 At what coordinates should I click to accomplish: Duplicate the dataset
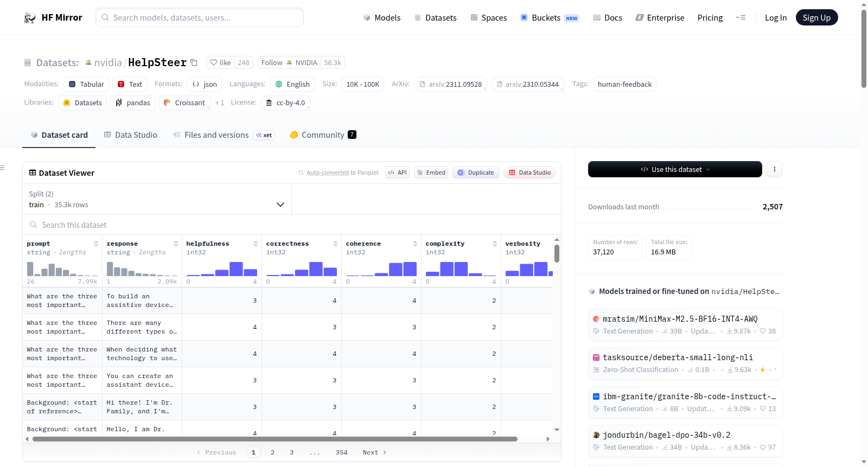click(476, 172)
